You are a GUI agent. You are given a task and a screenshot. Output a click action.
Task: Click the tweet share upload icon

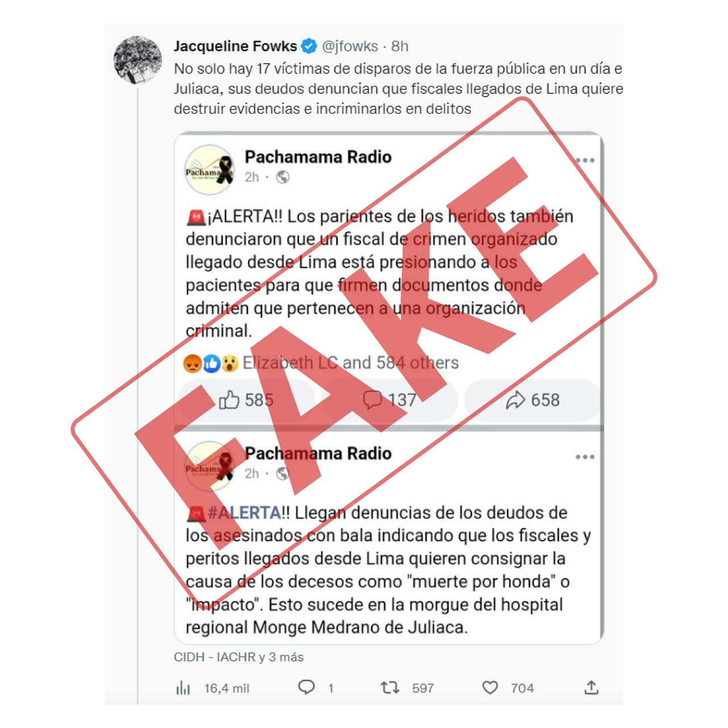(591, 688)
